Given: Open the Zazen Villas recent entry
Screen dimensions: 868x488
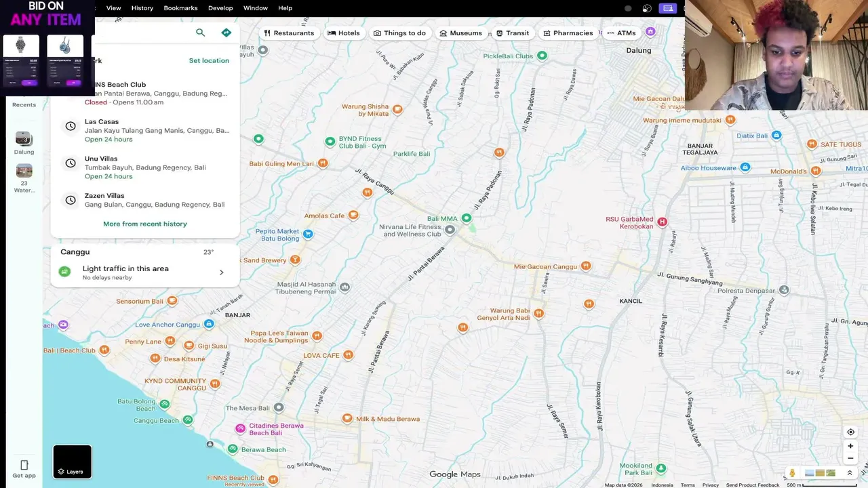Looking at the screenshot, I should point(145,200).
